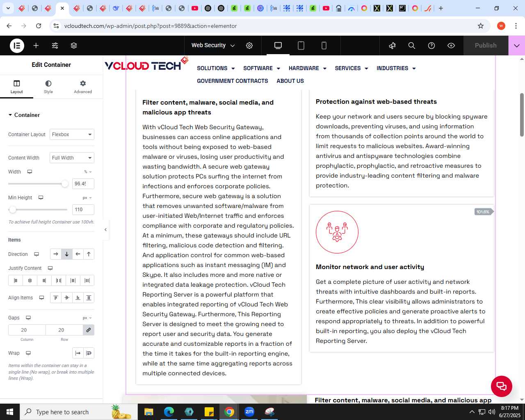This screenshot has height=420, width=525.
Task: Click responsive icon next to Justify Content
Action: click(50, 268)
